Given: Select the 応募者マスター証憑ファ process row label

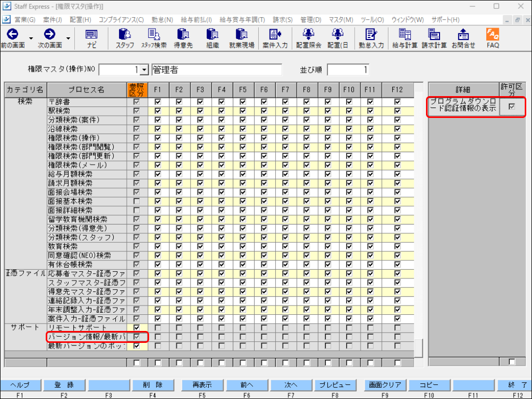Looking at the screenshot, I should (87, 273).
